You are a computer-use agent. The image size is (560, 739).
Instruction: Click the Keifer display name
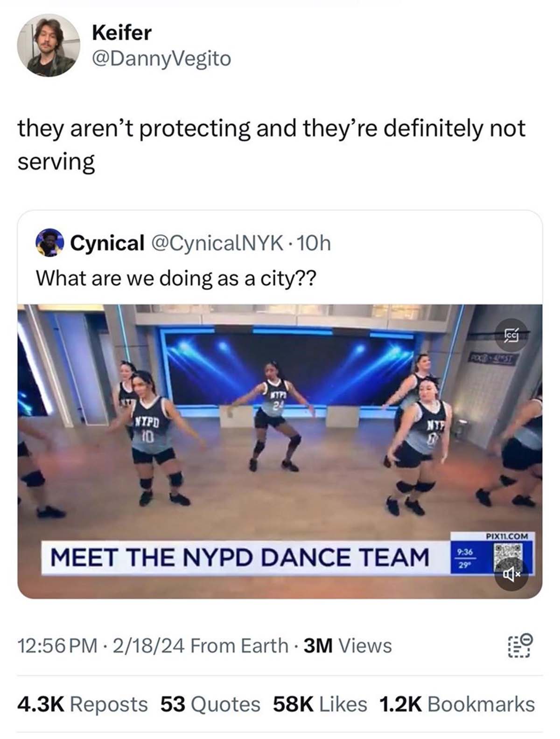coord(121,33)
